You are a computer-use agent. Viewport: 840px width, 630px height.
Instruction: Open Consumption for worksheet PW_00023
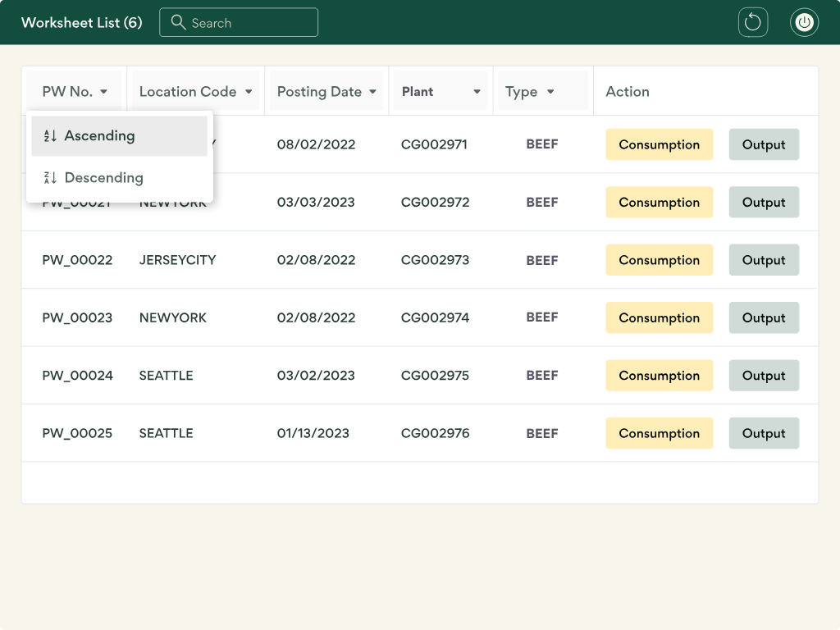tap(659, 317)
